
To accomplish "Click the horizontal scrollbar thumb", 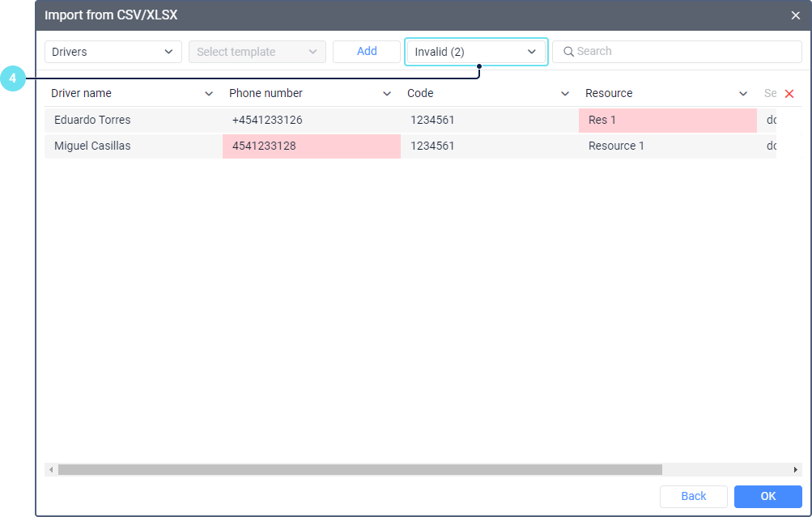I will pyautogui.click(x=360, y=469).
